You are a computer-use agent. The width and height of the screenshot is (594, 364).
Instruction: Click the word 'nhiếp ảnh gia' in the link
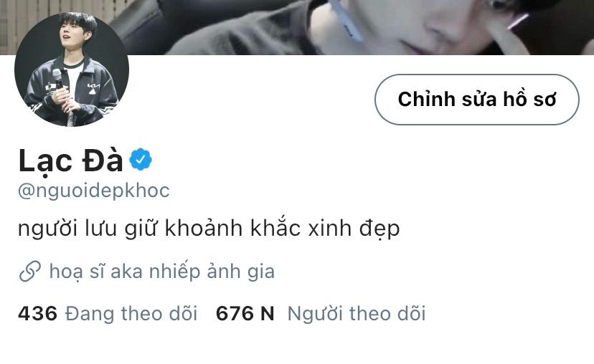click(212, 272)
